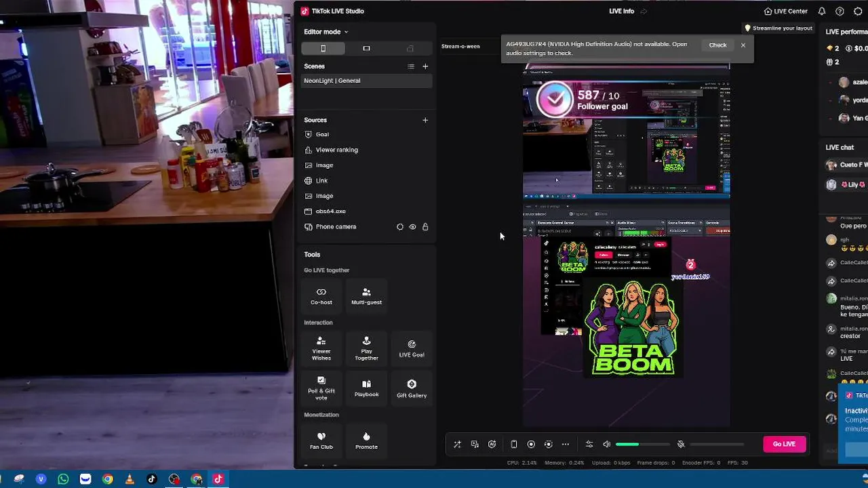Open notifications bell in title bar
Image resolution: width=868 pixels, height=488 pixels.
coord(822,12)
